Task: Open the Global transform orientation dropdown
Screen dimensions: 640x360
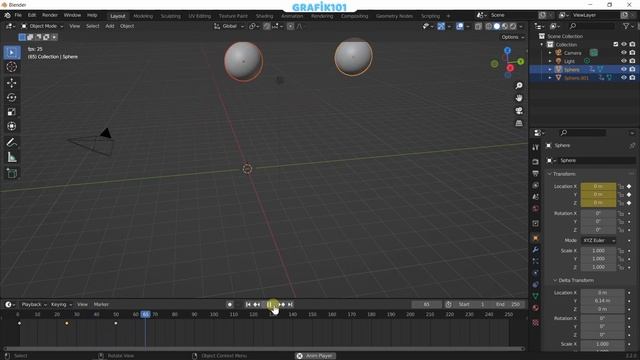Action: coord(229,26)
